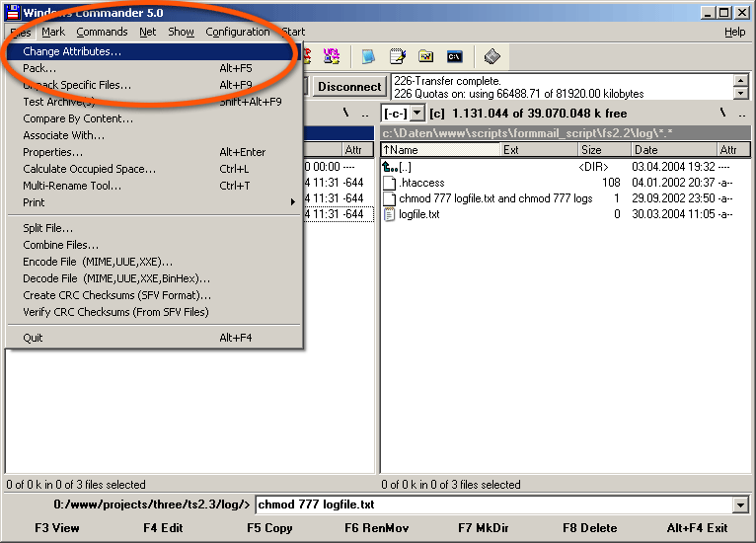This screenshot has height=543, width=756.
Task: Click the FTP log scroll down arrow
Action: tap(740, 93)
